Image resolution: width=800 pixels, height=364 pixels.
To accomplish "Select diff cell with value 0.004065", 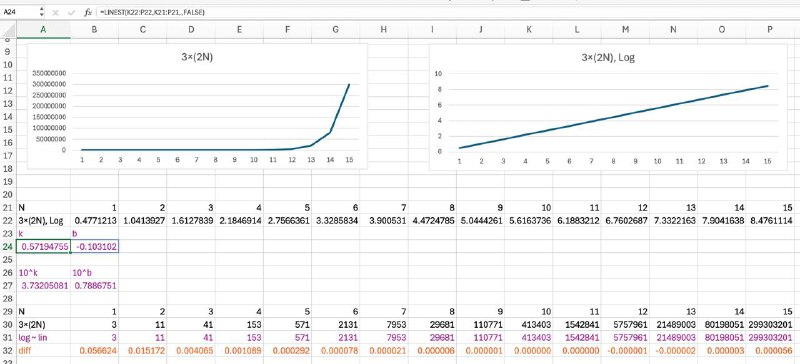I will point(191,350).
